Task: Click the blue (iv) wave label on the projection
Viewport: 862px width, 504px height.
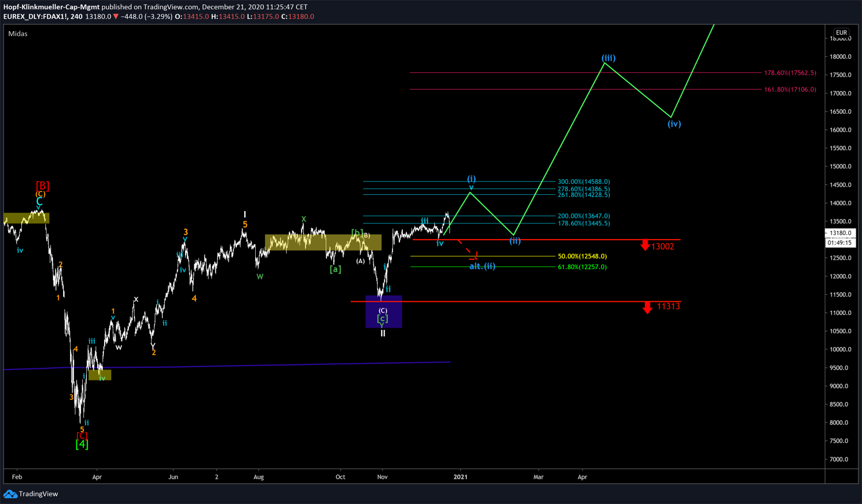Action: pos(674,124)
